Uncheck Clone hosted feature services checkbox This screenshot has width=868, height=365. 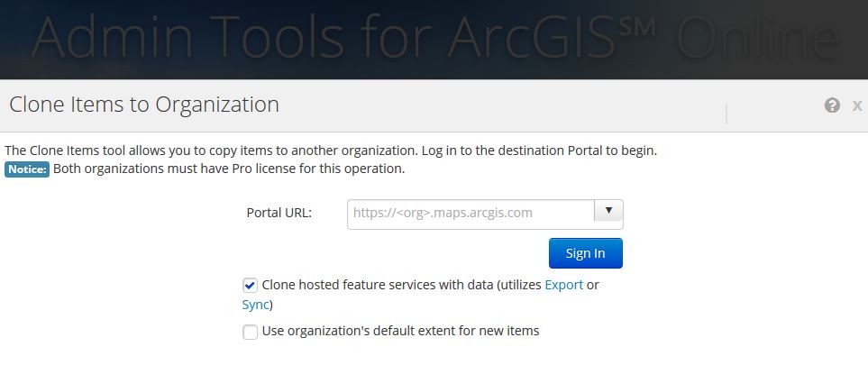[x=251, y=286]
